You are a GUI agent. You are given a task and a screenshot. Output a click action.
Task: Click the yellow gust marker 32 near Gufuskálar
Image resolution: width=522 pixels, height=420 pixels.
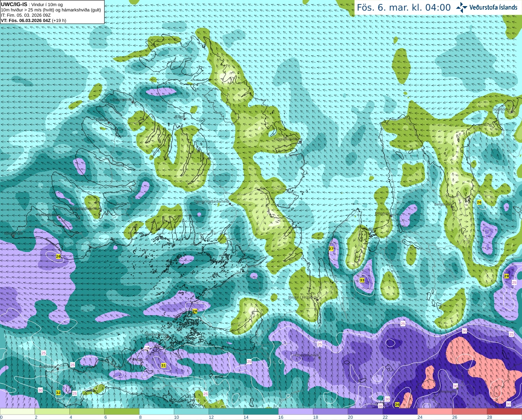click(58, 393)
